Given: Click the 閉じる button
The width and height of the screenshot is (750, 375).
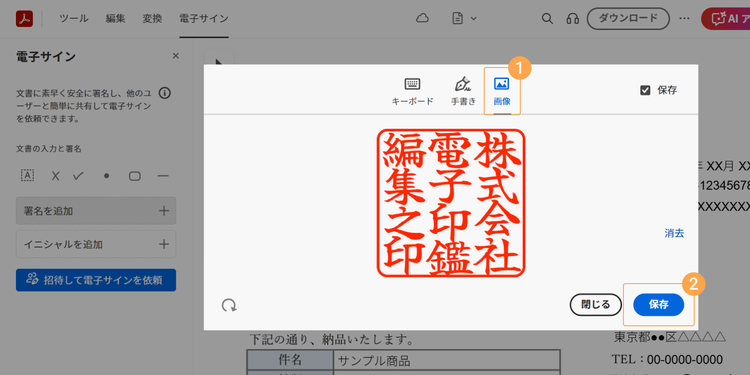Looking at the screenshot, I should coord(596,305).
